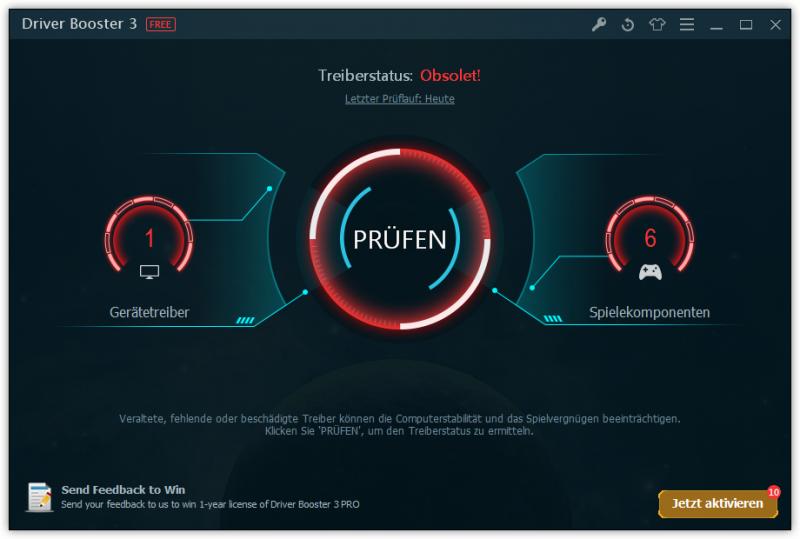Click the key icon to enter a license
The width and height of the screenshot is (800, 539).
tap(599, 24)
